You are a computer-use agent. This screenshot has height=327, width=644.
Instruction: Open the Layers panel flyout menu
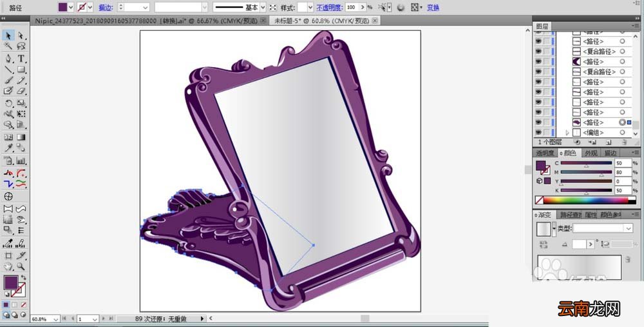pos(636,26)
